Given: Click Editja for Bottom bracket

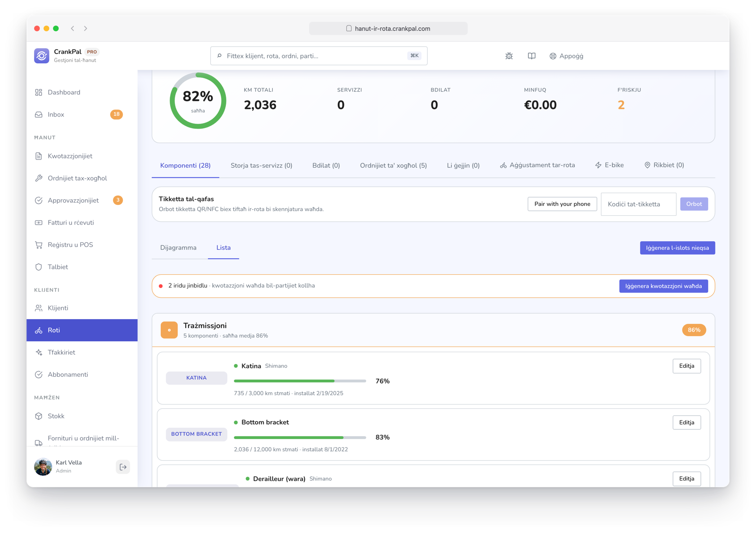Looking at the screenshot, I should pyautogui.click(x=687, y=423).
